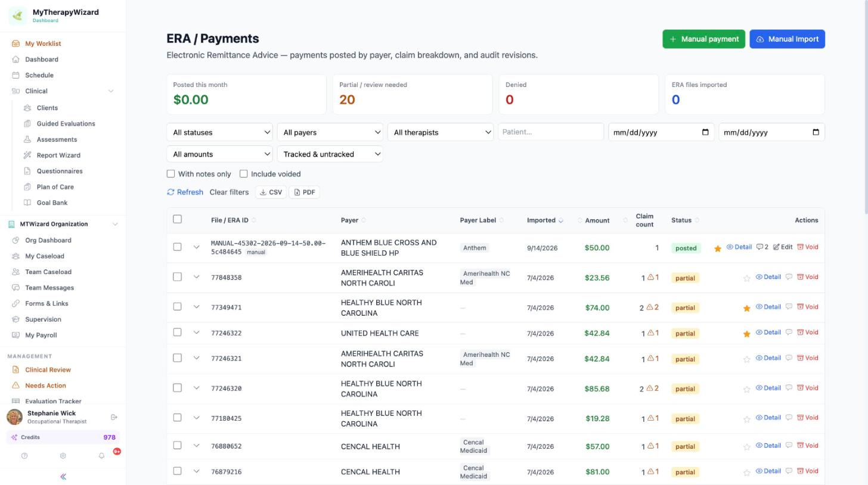Expand row 77246321 claim breakdown
Screen dimensions: 868x485
(196, 358)
